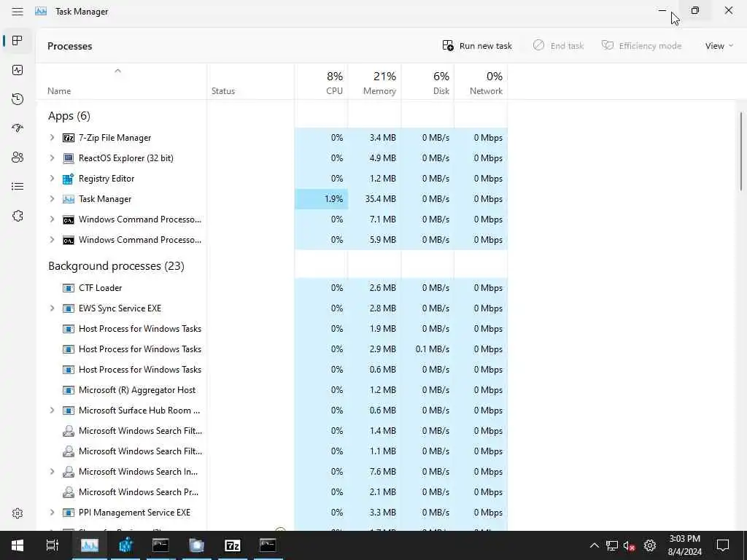This screenshot has height=560, width=747.
Task: Open the Users sidebar icon
Action: pos(18,157)
